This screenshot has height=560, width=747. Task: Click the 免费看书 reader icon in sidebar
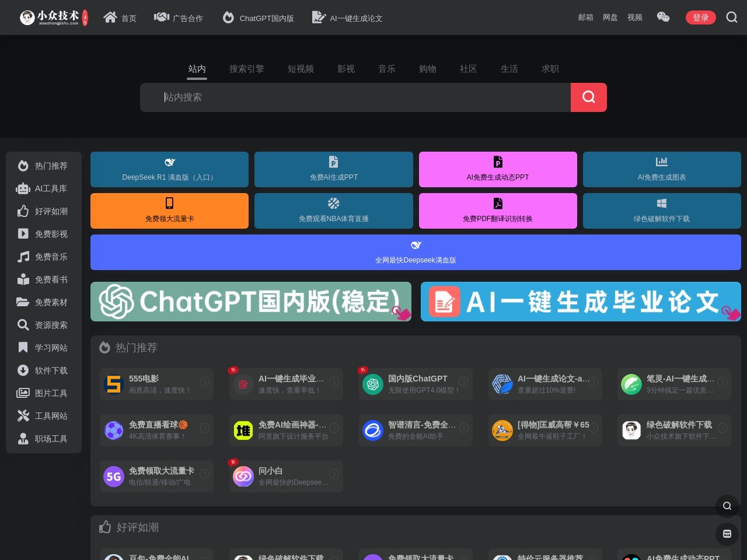[x=23, y=279]
